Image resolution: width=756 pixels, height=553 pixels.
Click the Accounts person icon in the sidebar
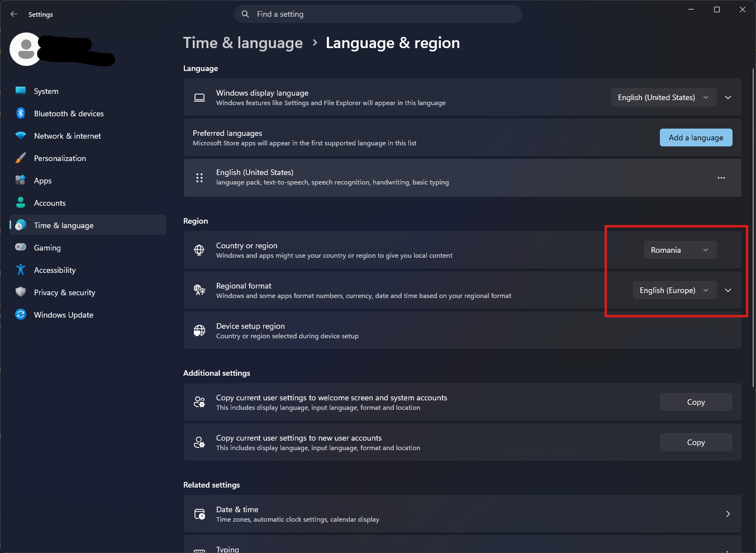coord(21,202)
